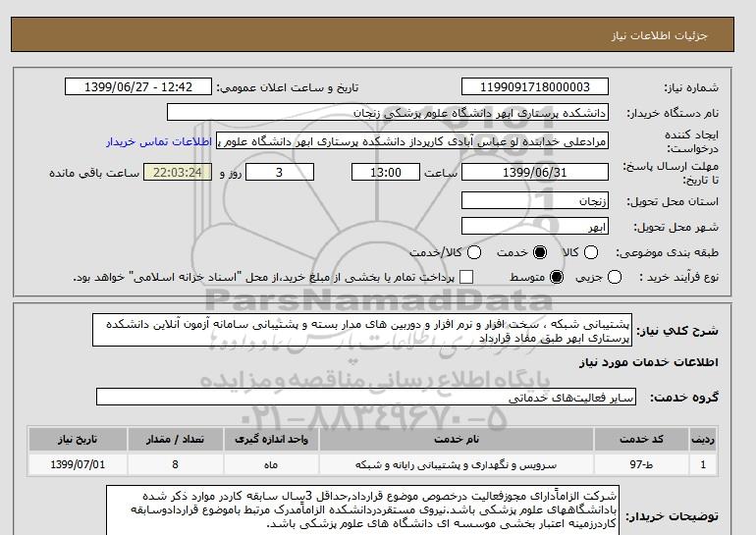Click the unit cell ماه
The image size is (756, 535).
271,464
